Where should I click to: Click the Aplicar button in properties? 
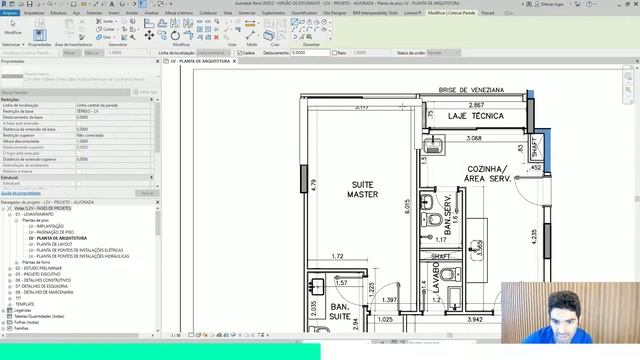(147, 193)
